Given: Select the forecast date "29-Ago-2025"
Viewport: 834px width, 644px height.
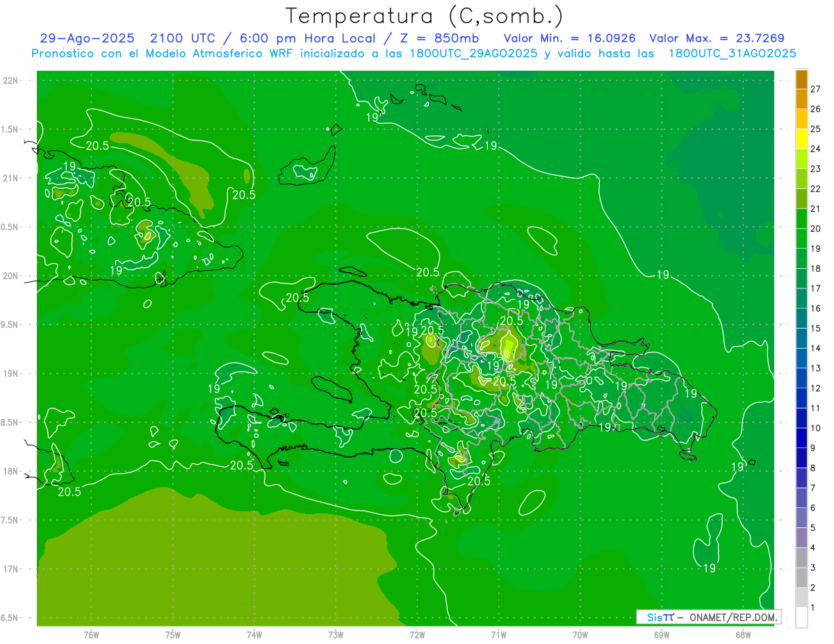Looking at the screenshot, I should click(x=87, y=39).
